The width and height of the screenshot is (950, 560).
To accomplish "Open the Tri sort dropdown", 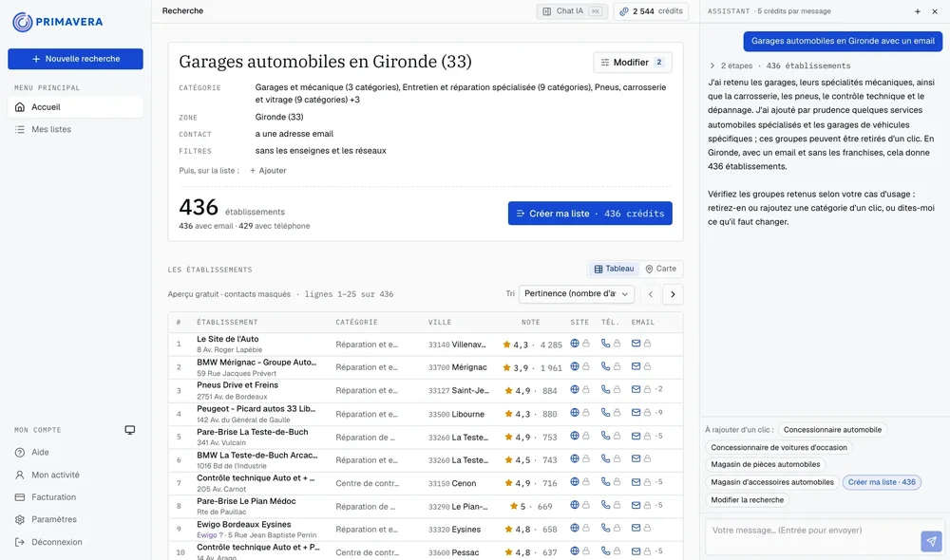I will coord(577,293).
